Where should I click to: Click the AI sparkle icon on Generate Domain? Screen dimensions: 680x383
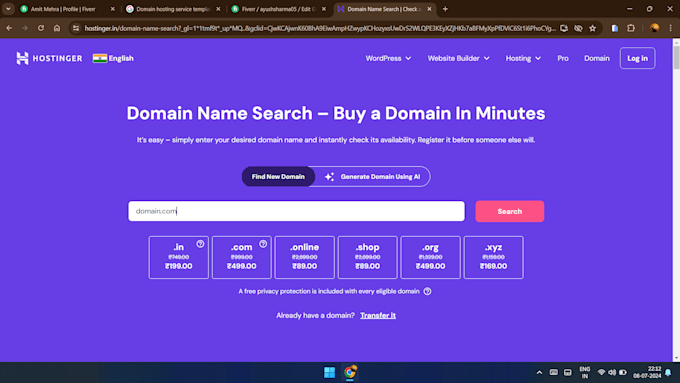tap(329, 177)
